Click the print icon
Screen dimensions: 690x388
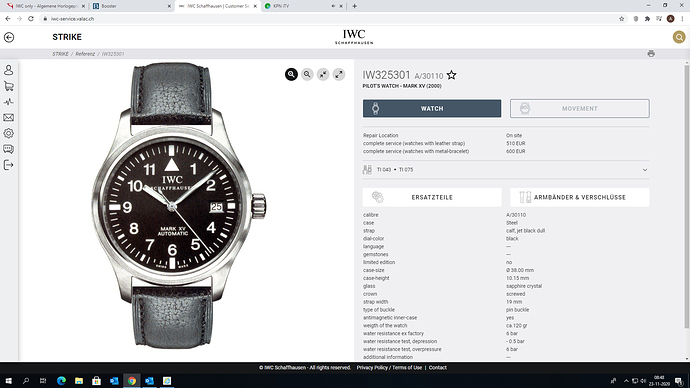(x=651, y=54)
